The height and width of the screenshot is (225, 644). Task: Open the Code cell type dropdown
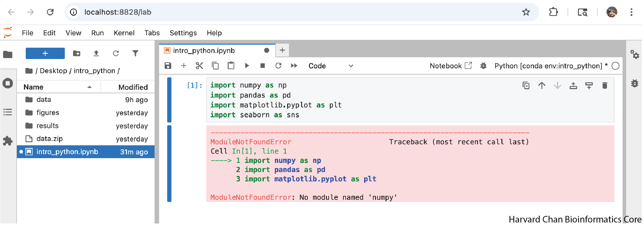tap(330, 66)
